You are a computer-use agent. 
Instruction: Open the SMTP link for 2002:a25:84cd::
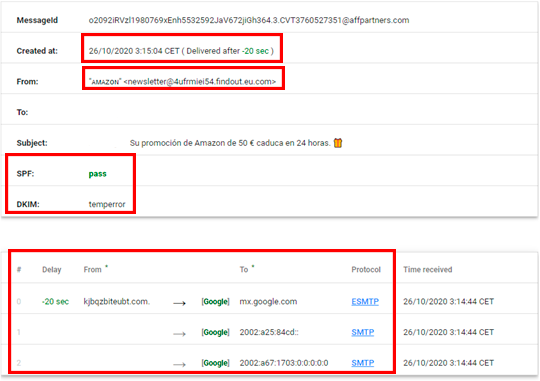coord(363,332)
